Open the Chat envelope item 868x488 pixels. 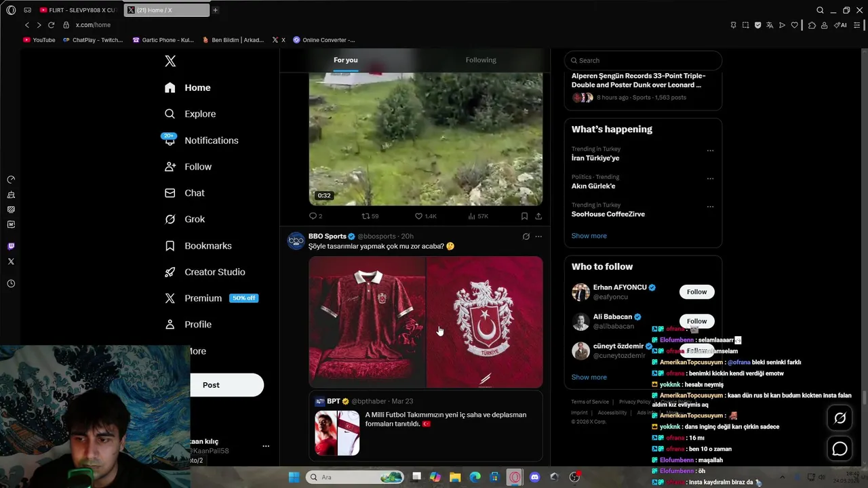[184, 193]
